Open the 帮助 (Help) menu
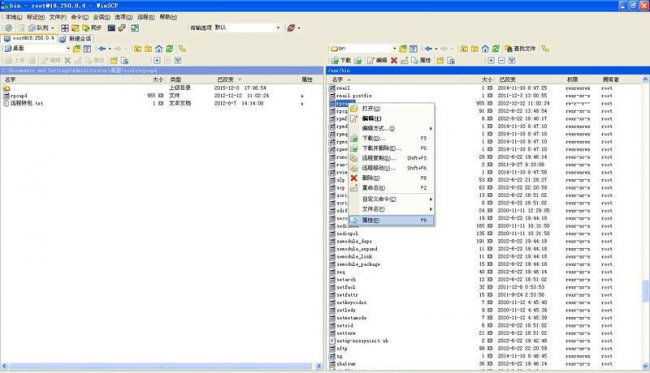The image size is (650, 373). (x=168, y=17)
